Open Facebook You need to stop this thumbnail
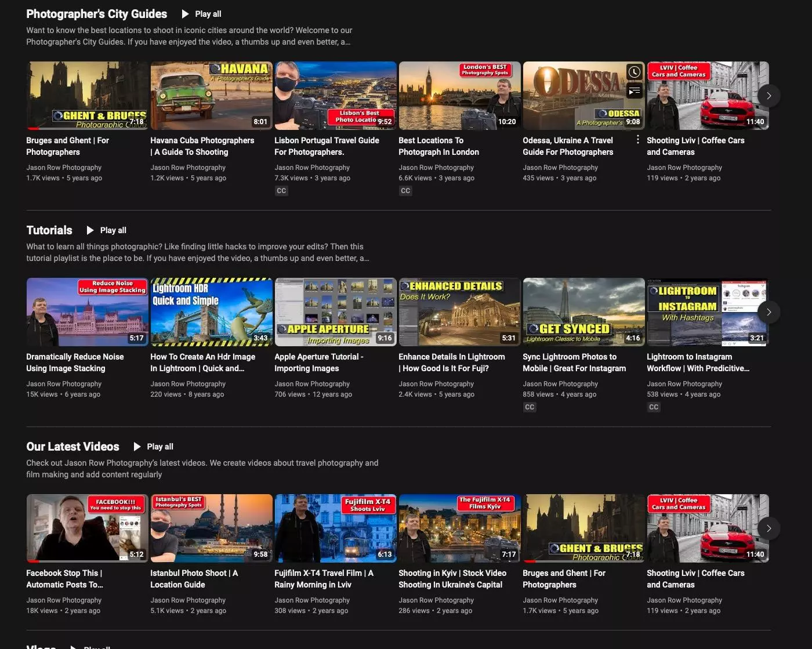Viewport: 812px width, 649px height. [x=87, y=528]
